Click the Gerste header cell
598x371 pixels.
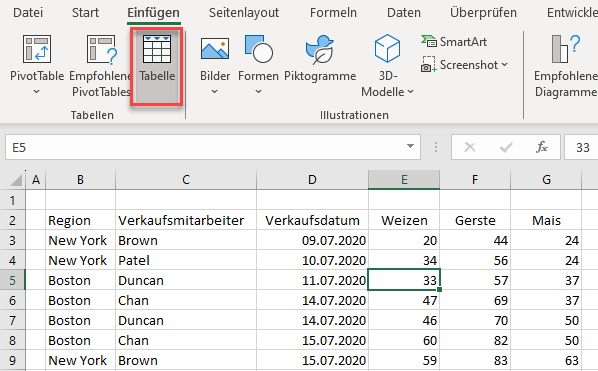coord(475,220)
